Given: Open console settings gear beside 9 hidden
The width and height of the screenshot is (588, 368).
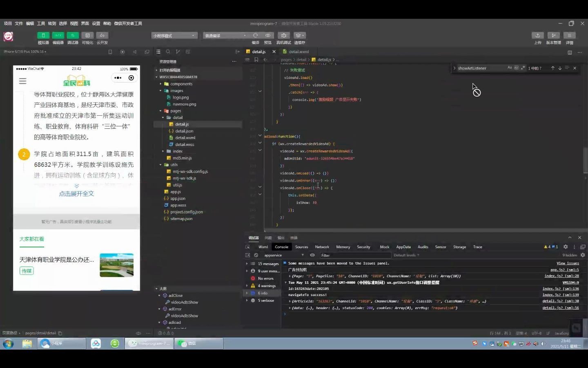Looking at the screenshot, I should (583, 255).
